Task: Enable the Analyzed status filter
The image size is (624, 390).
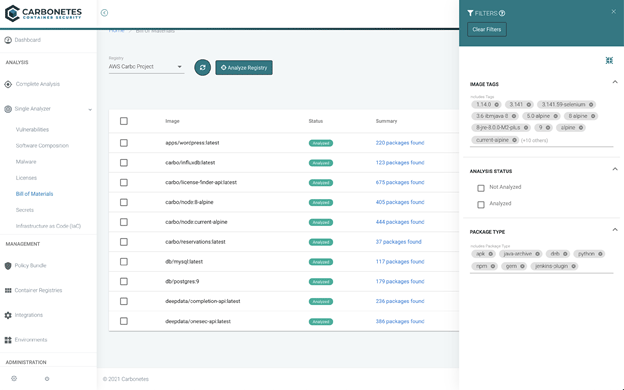Action: click(481, 205)
